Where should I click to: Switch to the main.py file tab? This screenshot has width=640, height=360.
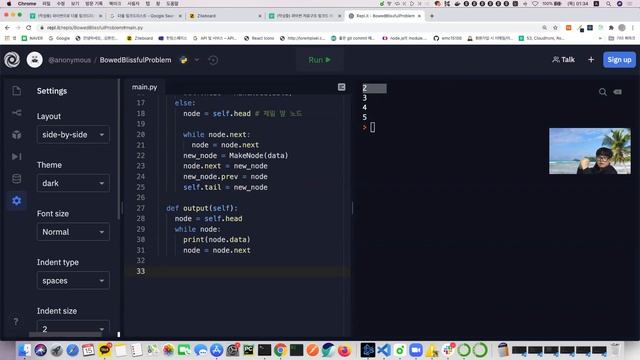[144, 87]
